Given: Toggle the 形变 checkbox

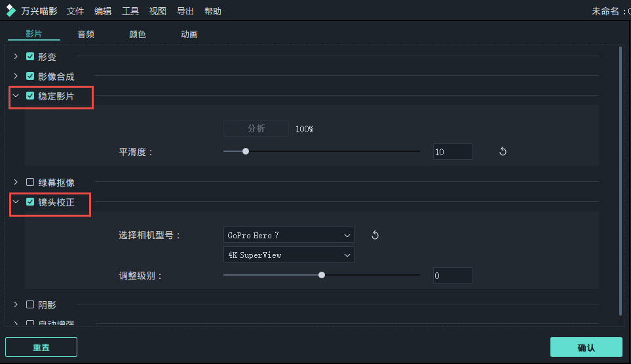Looking at the screenshot, I should click(x=30, y=56).
